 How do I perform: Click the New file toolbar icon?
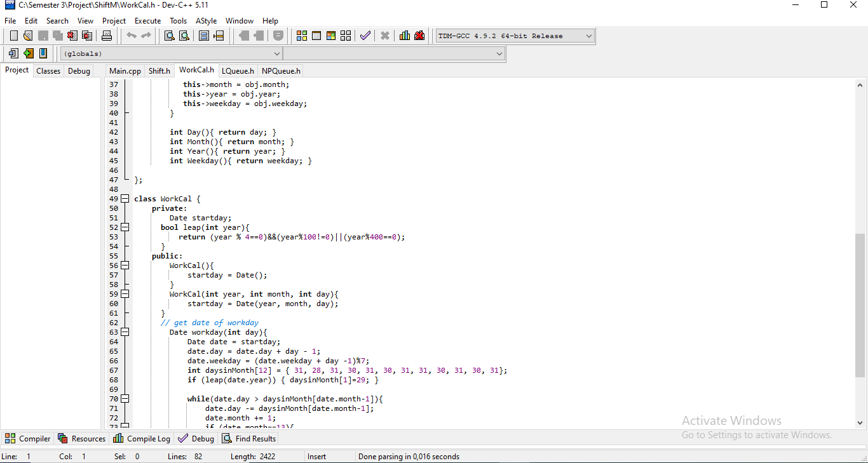13,36
